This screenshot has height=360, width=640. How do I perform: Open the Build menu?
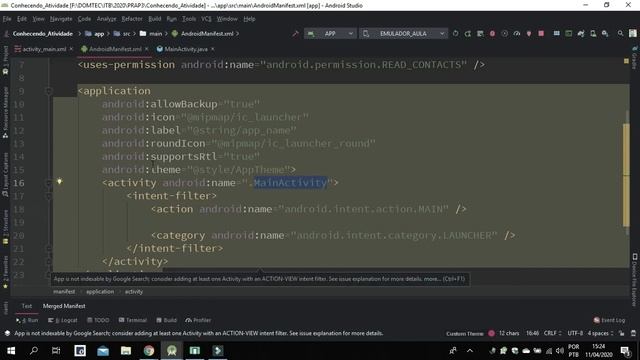[155, 19]
